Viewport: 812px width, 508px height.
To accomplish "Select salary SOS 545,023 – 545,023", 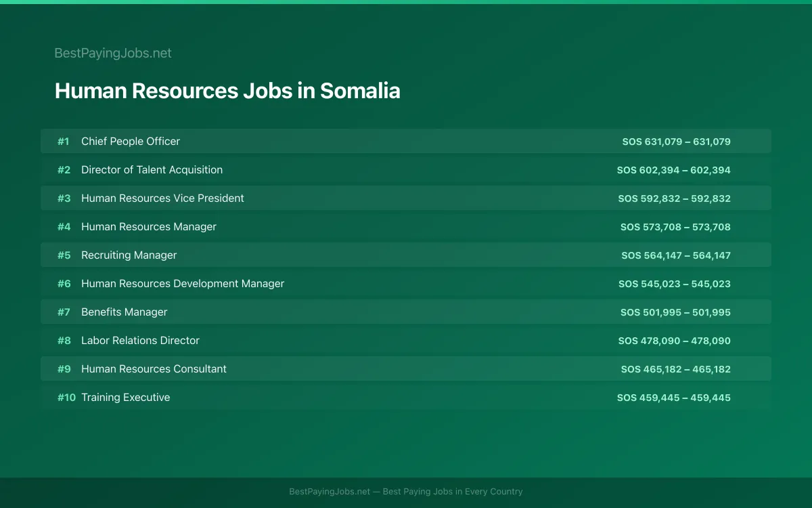I will [x=675, y=284].
